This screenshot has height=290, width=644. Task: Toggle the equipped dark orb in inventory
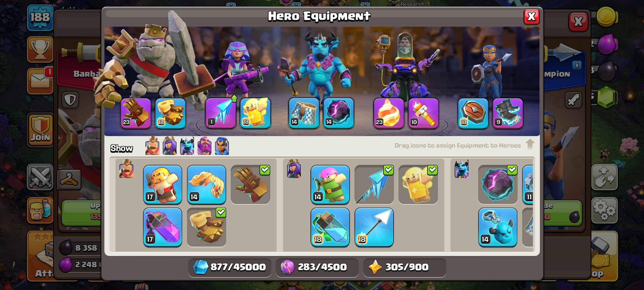(x=498, y=184)
